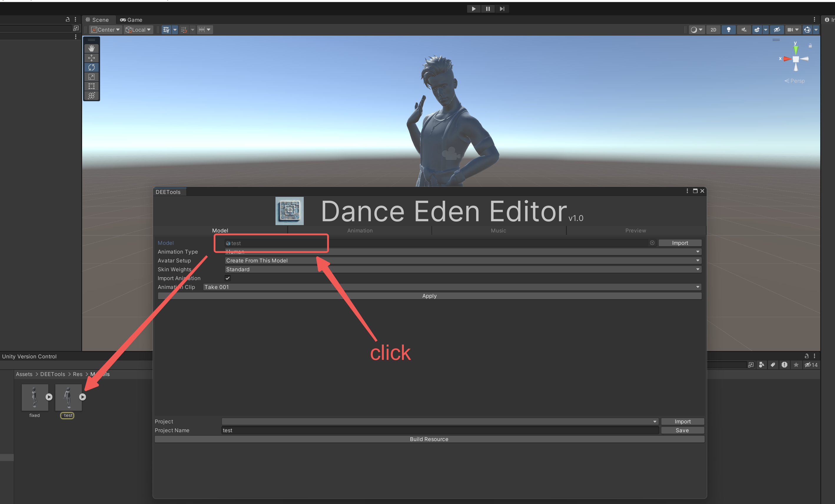Toggle scene effects icon
This screenshot has height=504, width=835.
tap(757, 30)
